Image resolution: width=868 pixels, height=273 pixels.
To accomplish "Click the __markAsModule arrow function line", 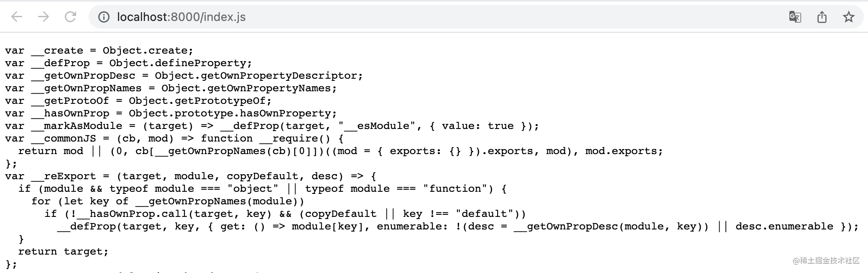I will click(x=272, y=126).
